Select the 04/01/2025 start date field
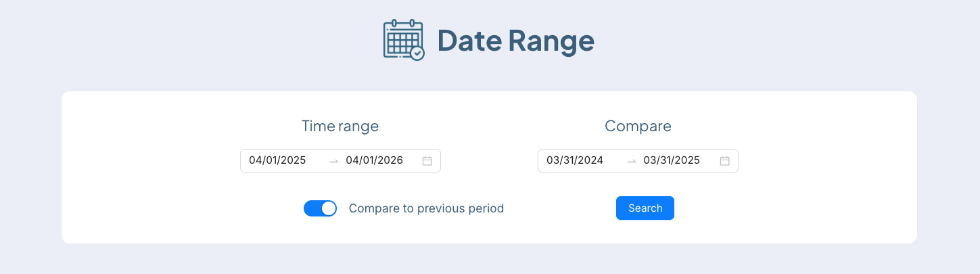The image size is (980, 274). (277, 160)
